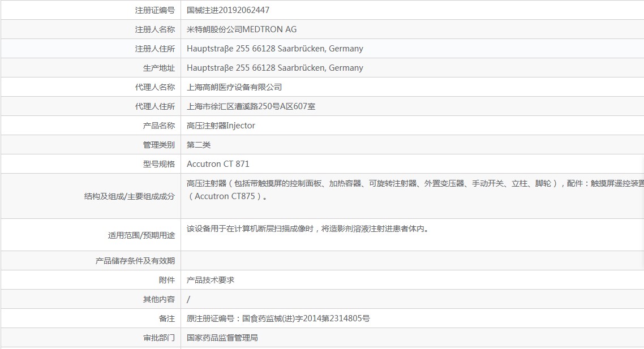Click the 产品名称 label
644x349 pixels.
click(x=159, y=126)
